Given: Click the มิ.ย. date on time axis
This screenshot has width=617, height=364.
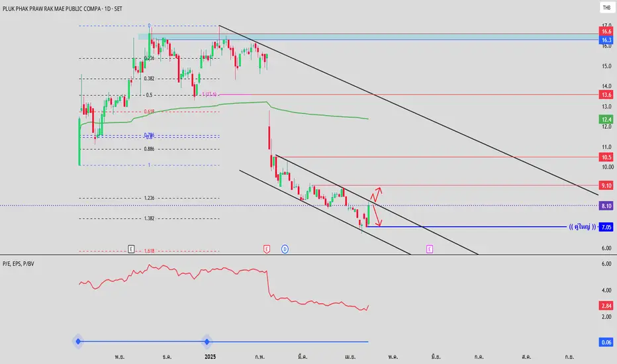Looking at the screenshot, I should 436,357.
